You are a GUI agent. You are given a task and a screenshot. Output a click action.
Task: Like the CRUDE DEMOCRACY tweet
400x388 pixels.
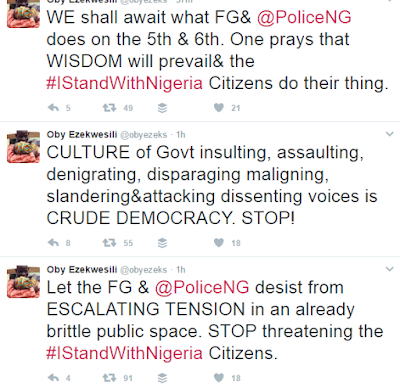219,243
